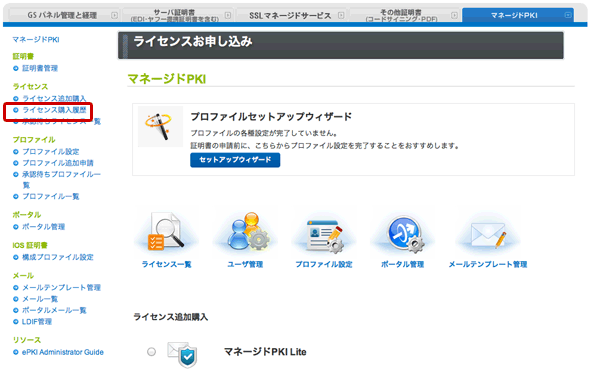Open the メールテンプレート管理 envelope icon
Viewport: 600px width, 372px height.
pyautogui.click(x=488, y=235)
